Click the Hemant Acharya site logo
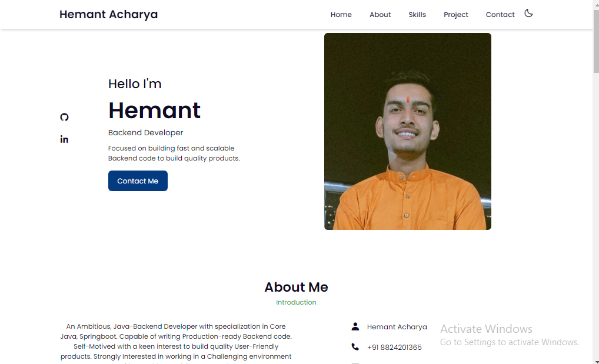Image resolution: width=599 pixels, height=364 pixels. point(108,14)
